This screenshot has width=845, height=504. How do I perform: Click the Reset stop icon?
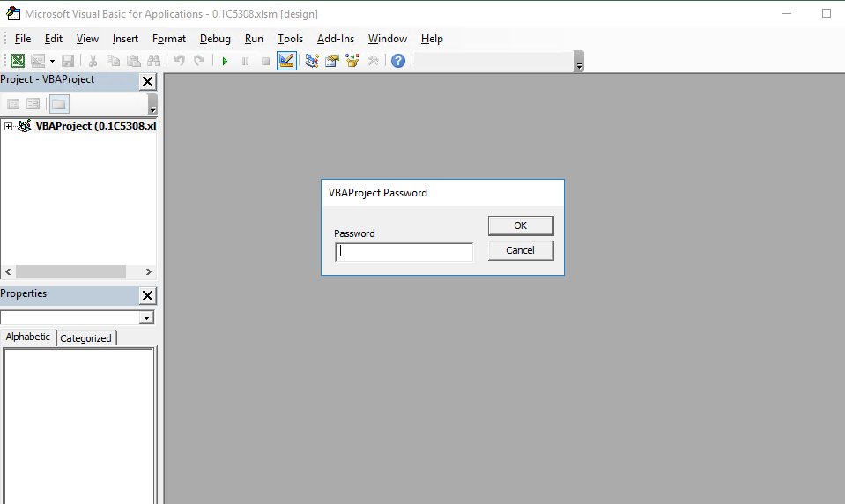point(265,62)
